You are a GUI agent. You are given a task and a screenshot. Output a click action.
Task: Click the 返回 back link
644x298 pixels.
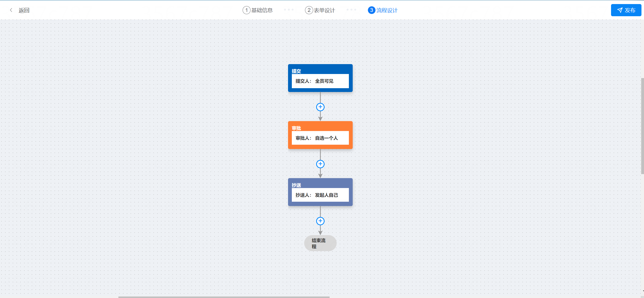pos(24,10)
